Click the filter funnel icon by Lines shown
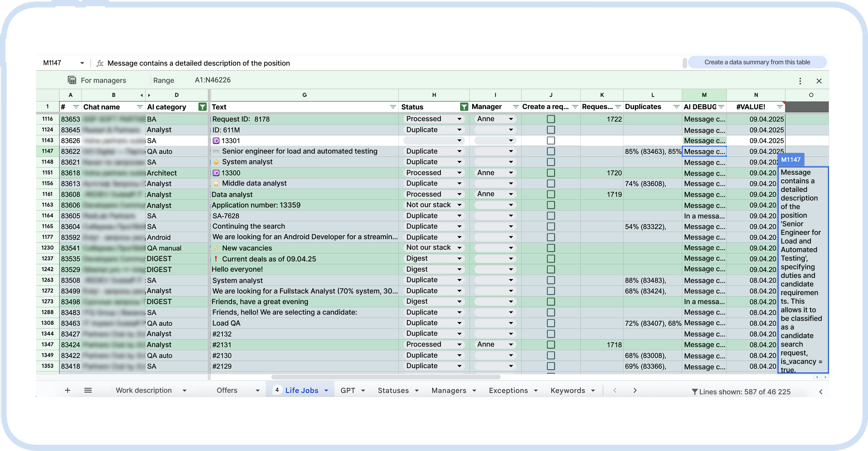 (x=694, y=392)
